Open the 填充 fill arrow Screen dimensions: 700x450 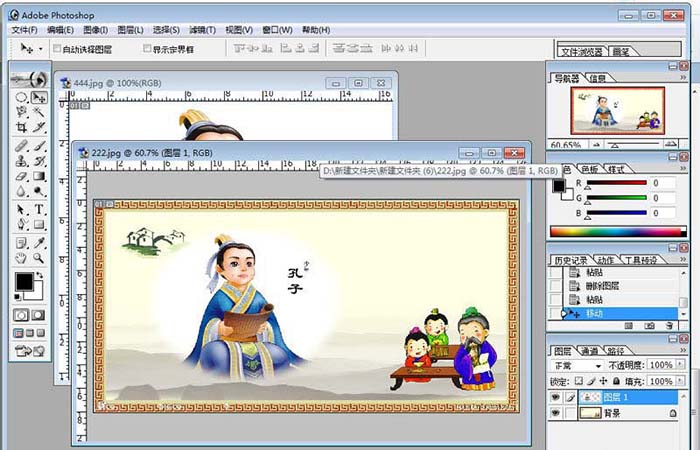[681, 380]
